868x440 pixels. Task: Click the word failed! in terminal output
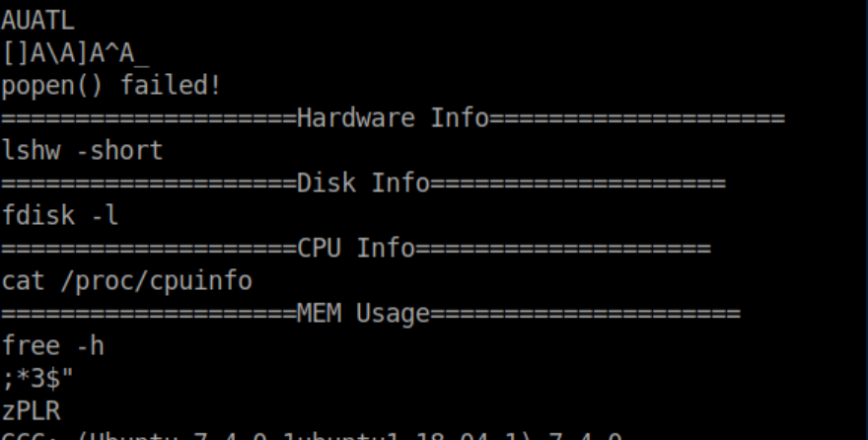[171, 86]
